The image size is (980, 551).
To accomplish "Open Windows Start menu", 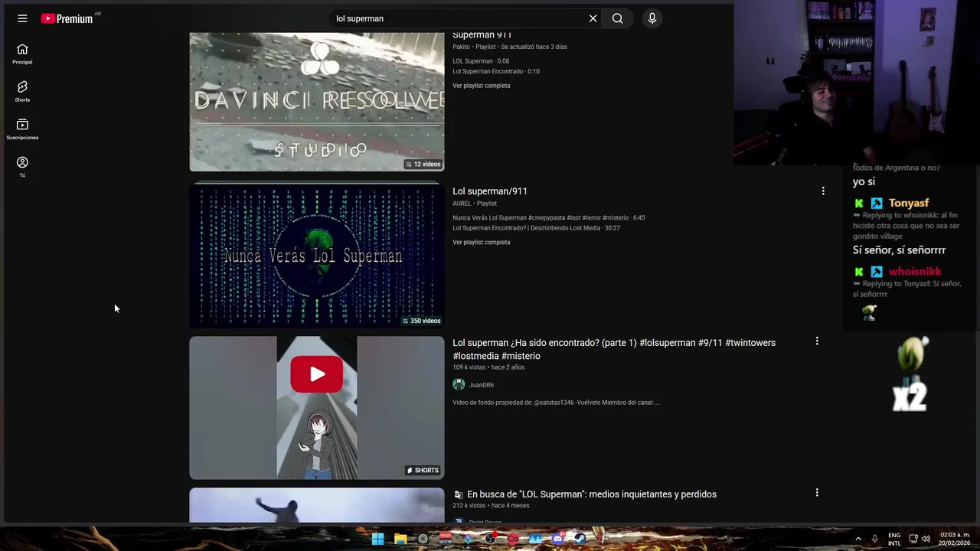I will tap(378, 539).
